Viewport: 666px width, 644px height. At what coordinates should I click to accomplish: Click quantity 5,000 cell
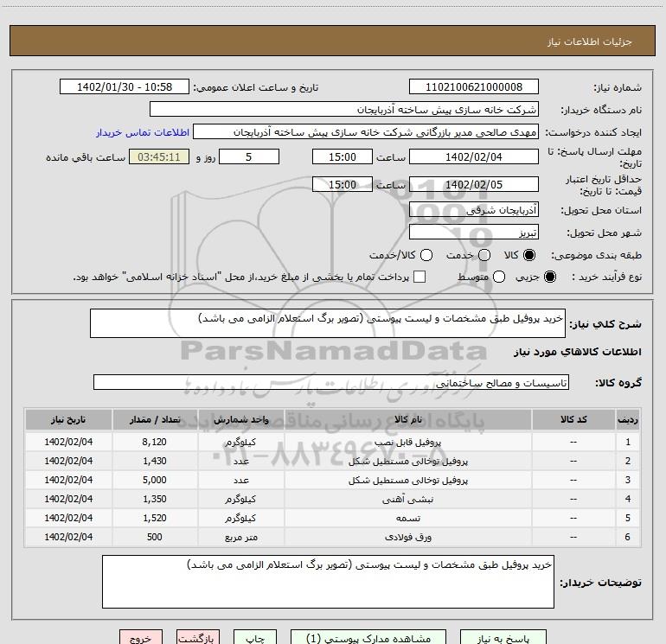tap(155, 480)
